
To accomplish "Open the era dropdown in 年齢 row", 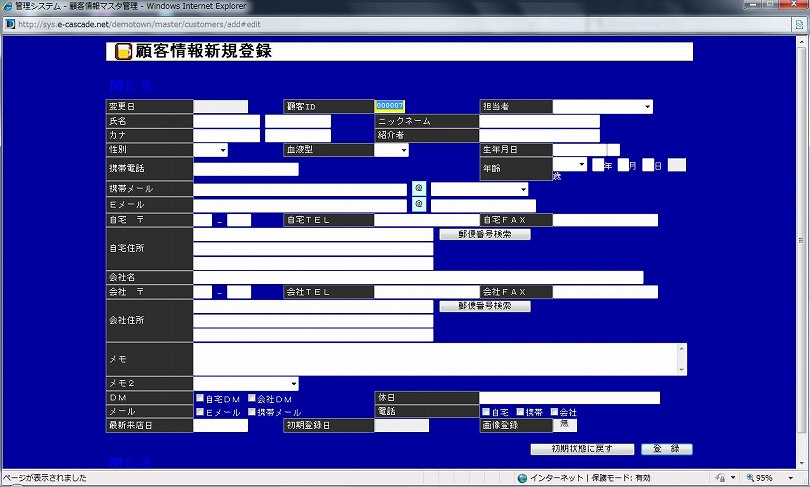I will click(x=570, y=164).
